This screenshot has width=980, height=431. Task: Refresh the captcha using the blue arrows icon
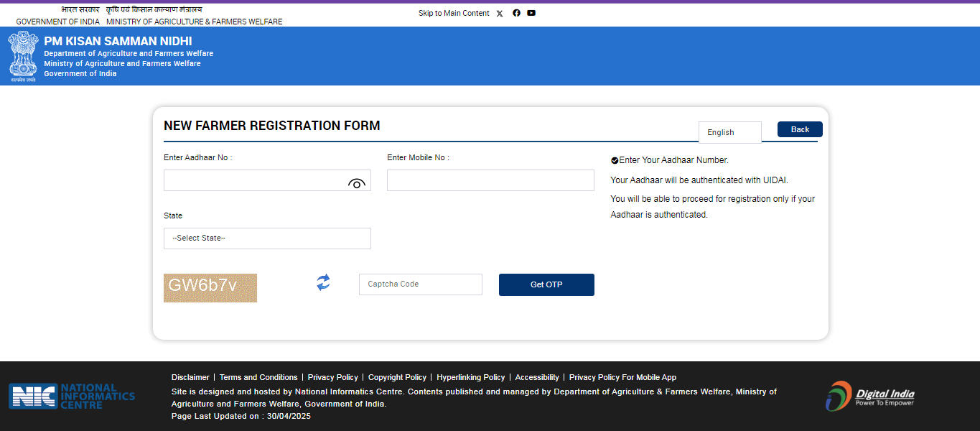pos(324,282)
